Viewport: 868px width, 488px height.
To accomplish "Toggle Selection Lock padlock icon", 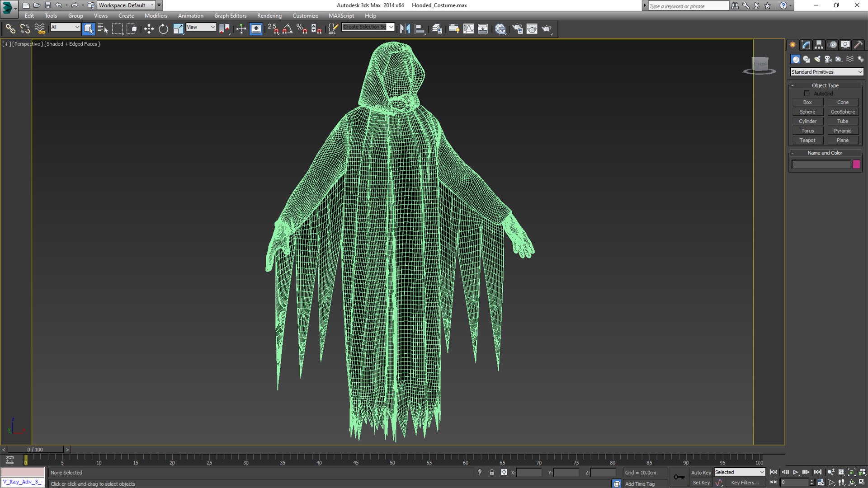I will click(492, 472).
